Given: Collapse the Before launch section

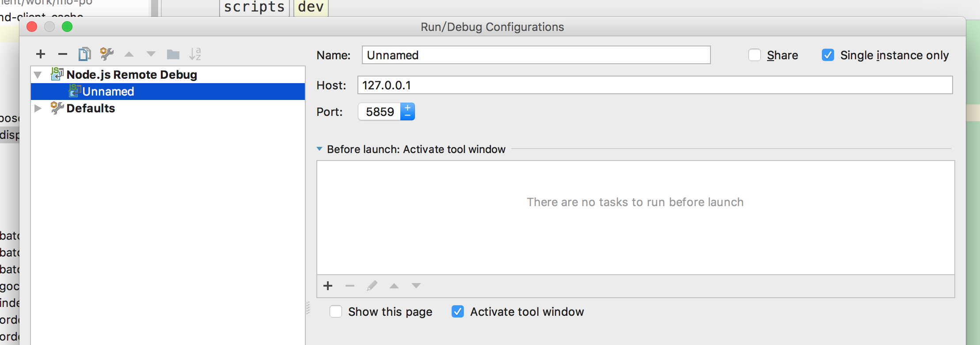Looking at the screenshot, I should coord(319,149).
